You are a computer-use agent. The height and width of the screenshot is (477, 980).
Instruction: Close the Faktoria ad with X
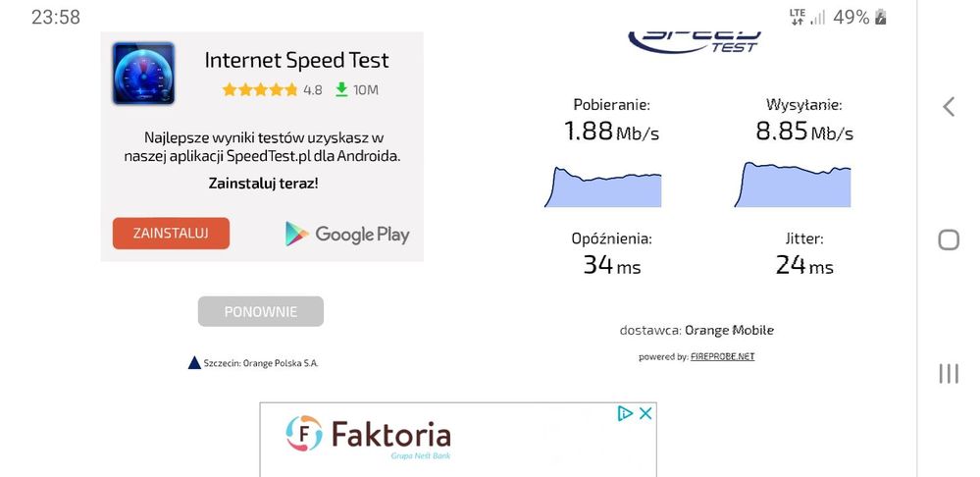pyautogui.click(x=645, y=413)
